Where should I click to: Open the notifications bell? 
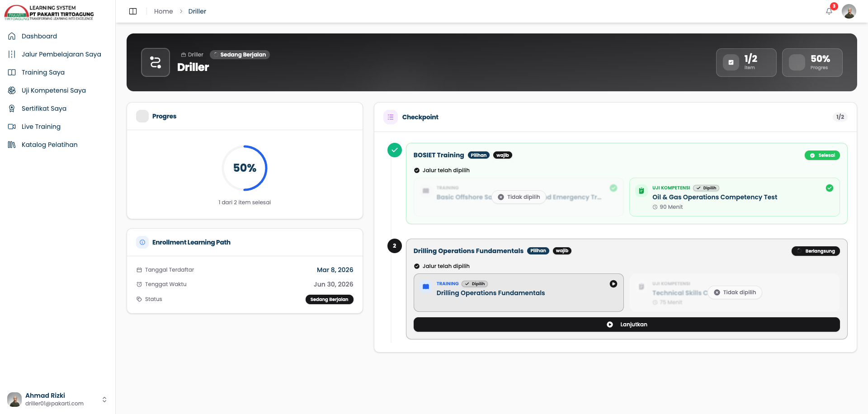(829, 11)
